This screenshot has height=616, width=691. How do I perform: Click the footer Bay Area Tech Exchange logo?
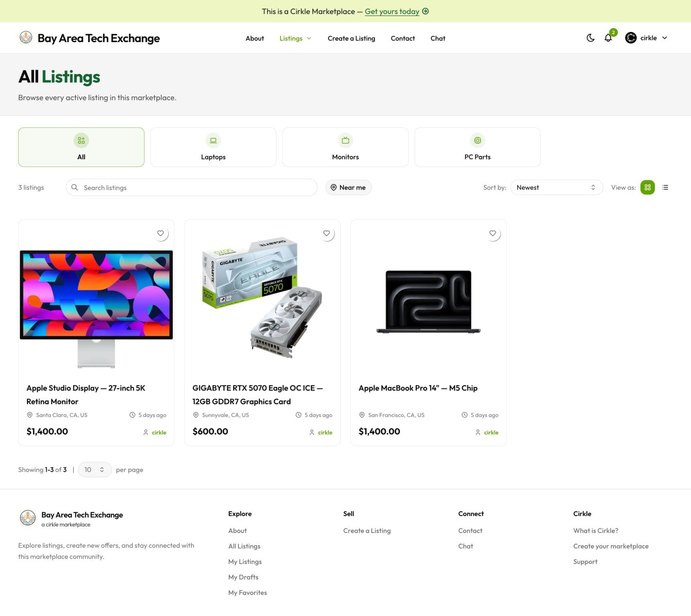tap(28, 518)
